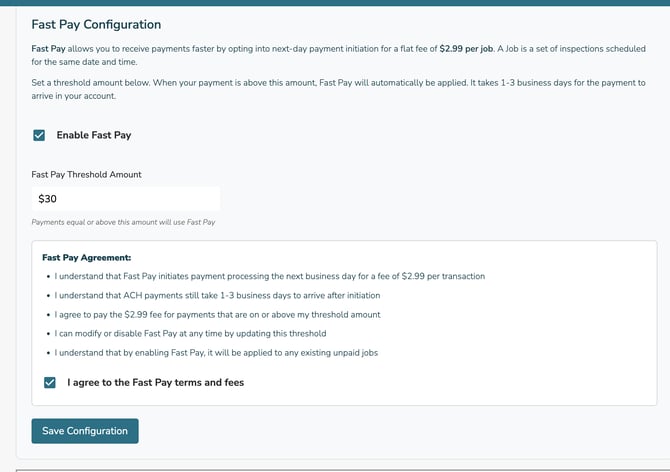Click the Fast Pay Configuration heading

tap(96, 24)
